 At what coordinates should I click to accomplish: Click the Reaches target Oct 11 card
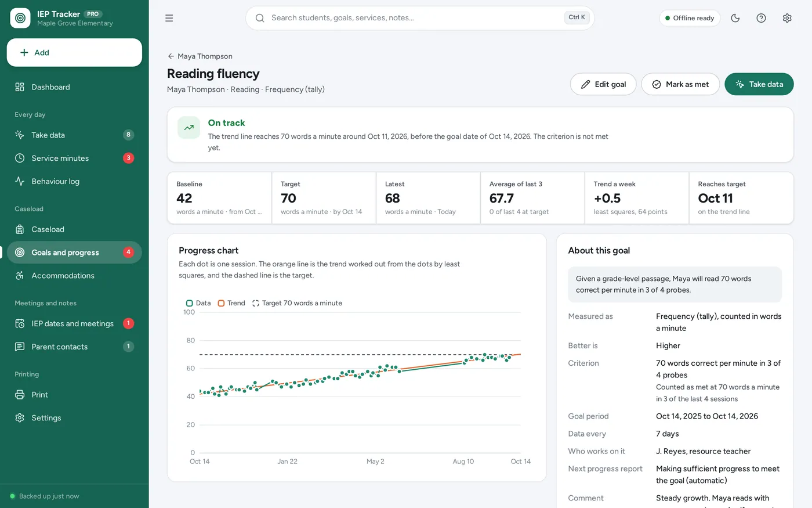pos(741,198)
